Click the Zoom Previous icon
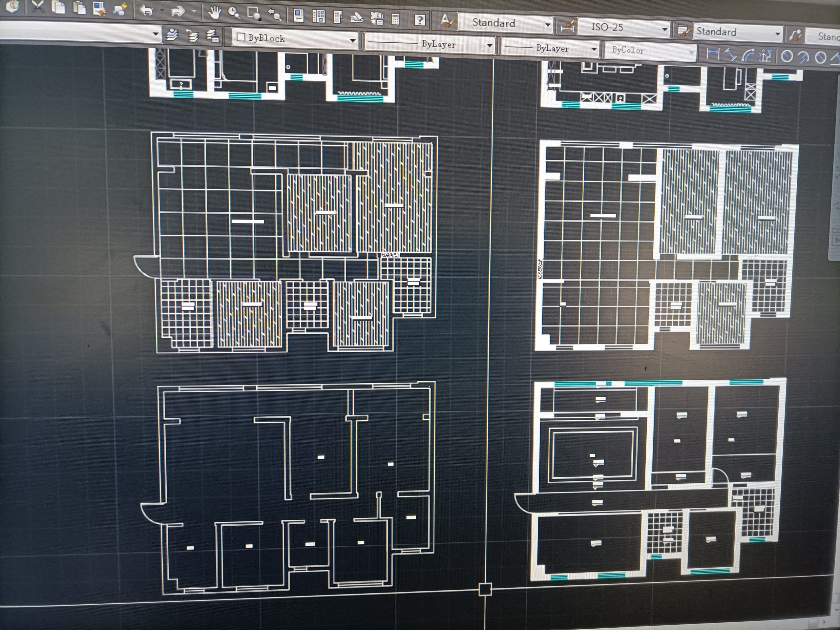The image size is (840, 630). point(275,14)
